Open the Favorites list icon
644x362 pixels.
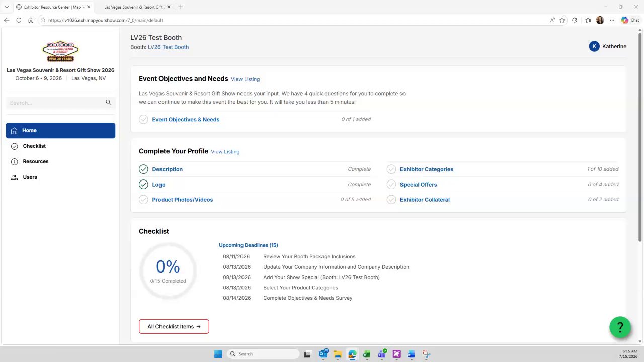[588, 20]
